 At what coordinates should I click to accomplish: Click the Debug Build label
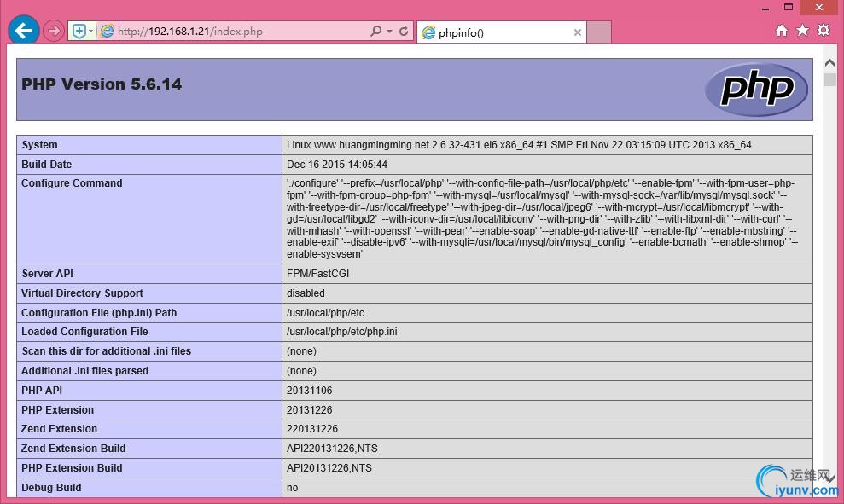click(x=51, y=487)
